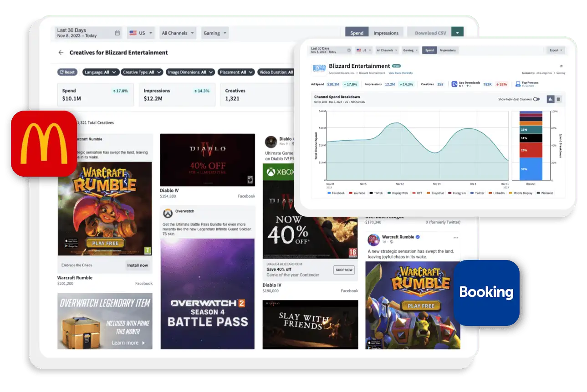
Task: Click the Top Persona computer icon
Action: (x=518, y=84)
